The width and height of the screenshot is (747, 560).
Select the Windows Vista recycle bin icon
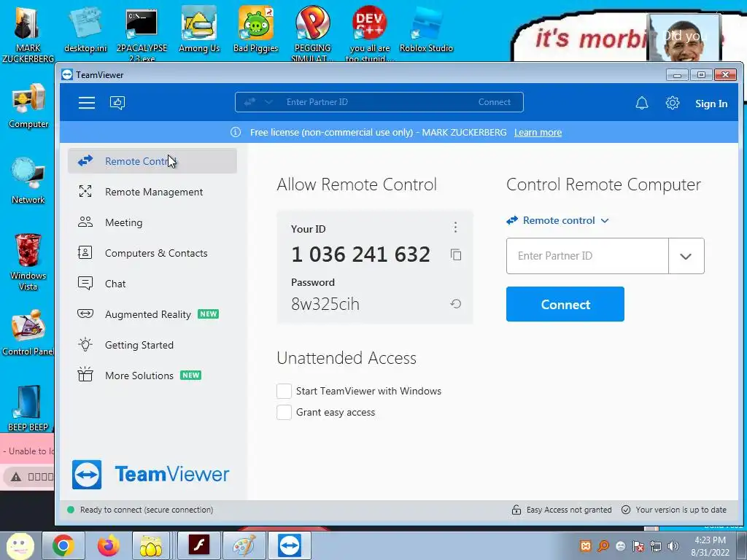pyautogui.click(x=28, y=262)
